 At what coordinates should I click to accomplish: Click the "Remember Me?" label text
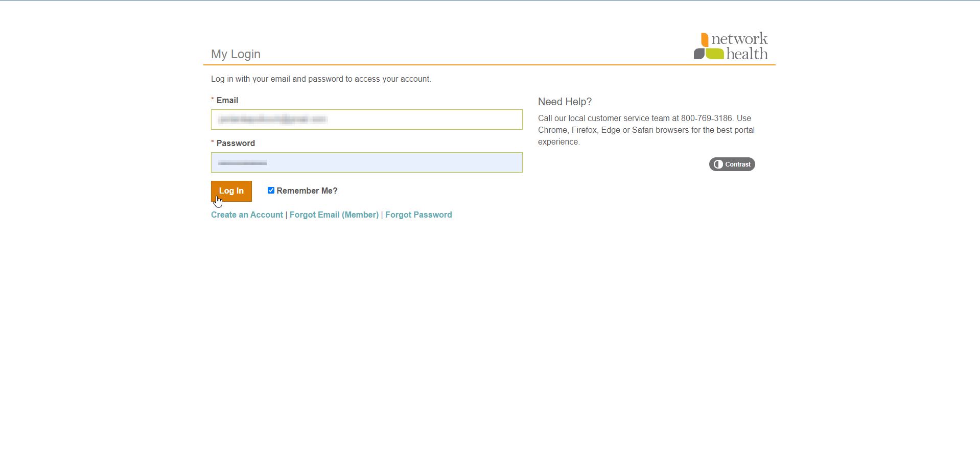click(307, 191)
